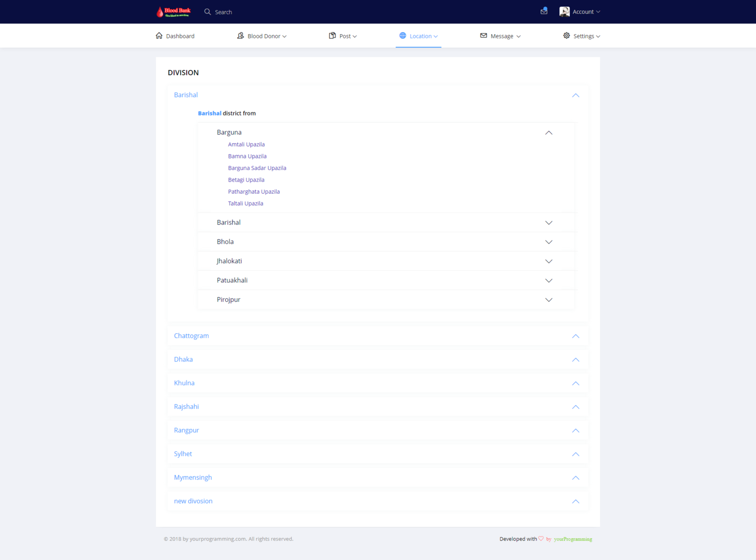Collapse the Barguna district chevron
The width and height of the screenshot is (756, 560).
click(x=549, y=133)
